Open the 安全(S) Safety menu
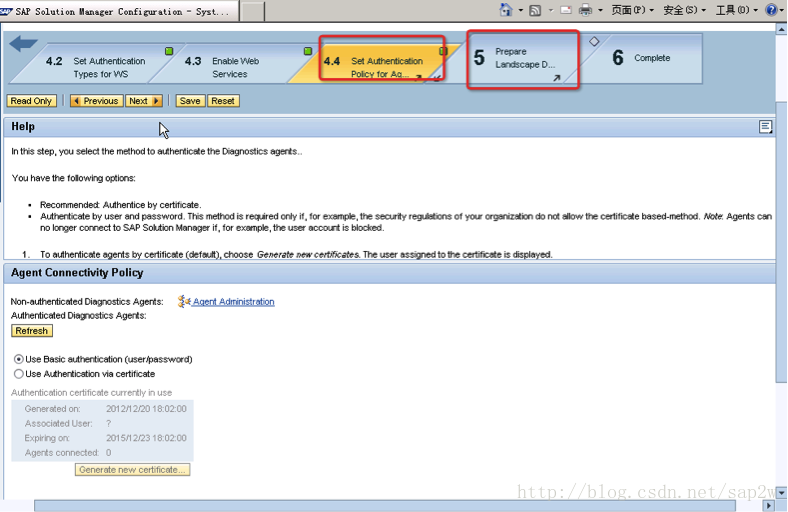This screenshot has width=788, height=512. (684, 10)
